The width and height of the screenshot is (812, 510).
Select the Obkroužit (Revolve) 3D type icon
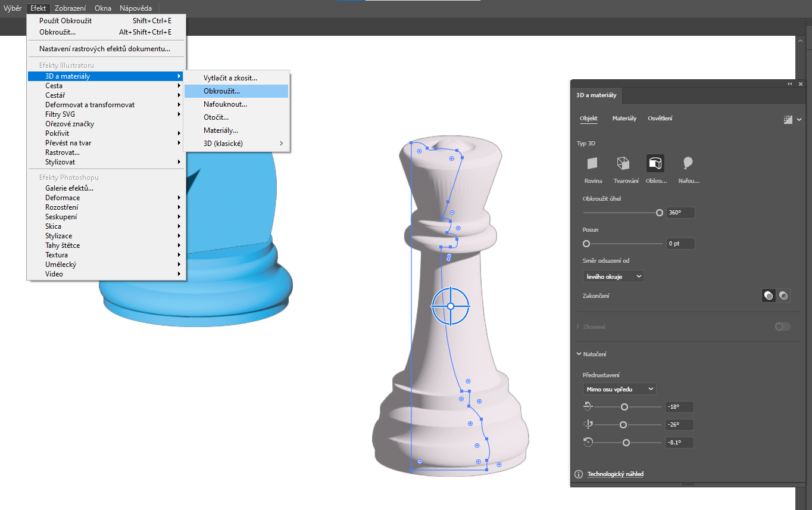[x=655, y=164]
